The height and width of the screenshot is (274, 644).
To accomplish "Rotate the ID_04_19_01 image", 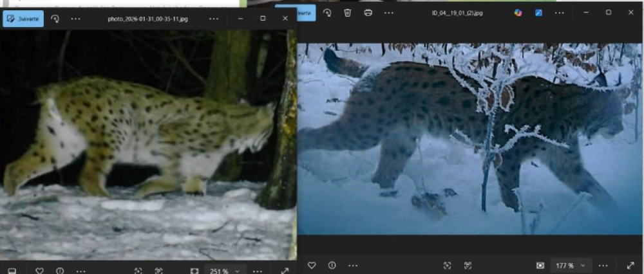I will [327, 13].
